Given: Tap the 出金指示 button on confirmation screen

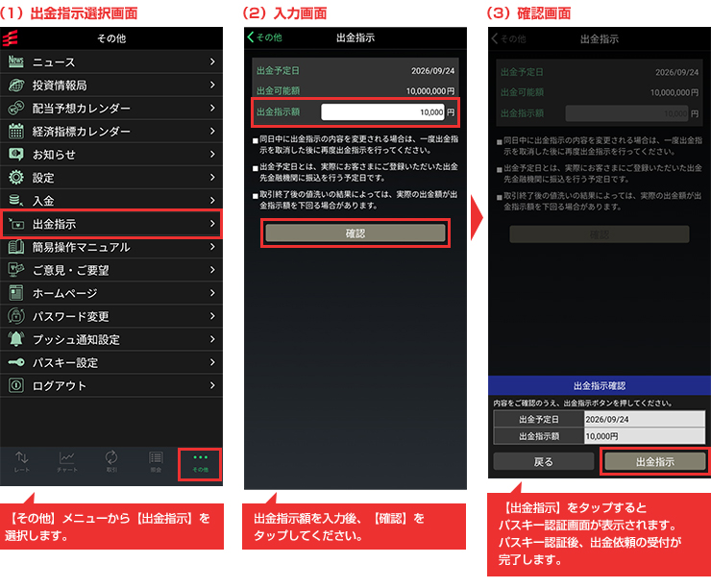Looking at the screenshot, I should coord(654,461).
